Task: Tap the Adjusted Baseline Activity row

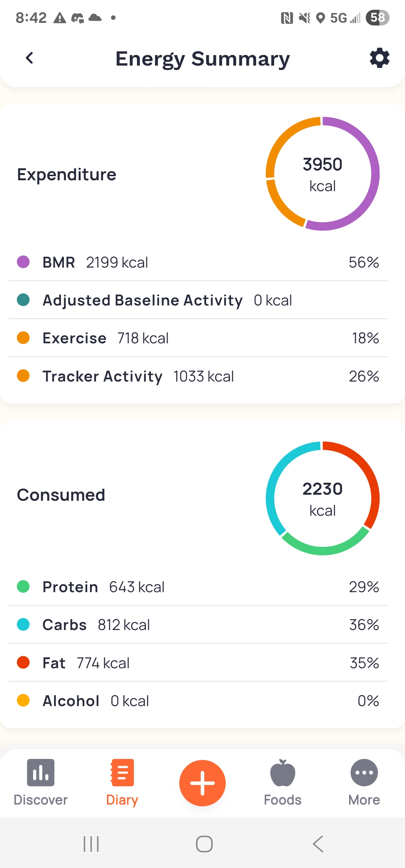Action: tap(198, 300)
